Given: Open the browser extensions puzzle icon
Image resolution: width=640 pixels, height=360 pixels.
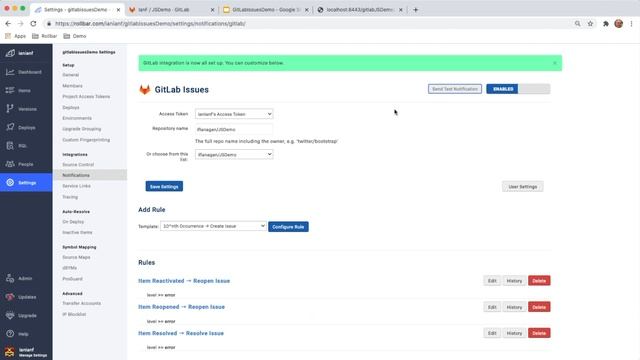Looking at the screenshot, I should [606, 24].
